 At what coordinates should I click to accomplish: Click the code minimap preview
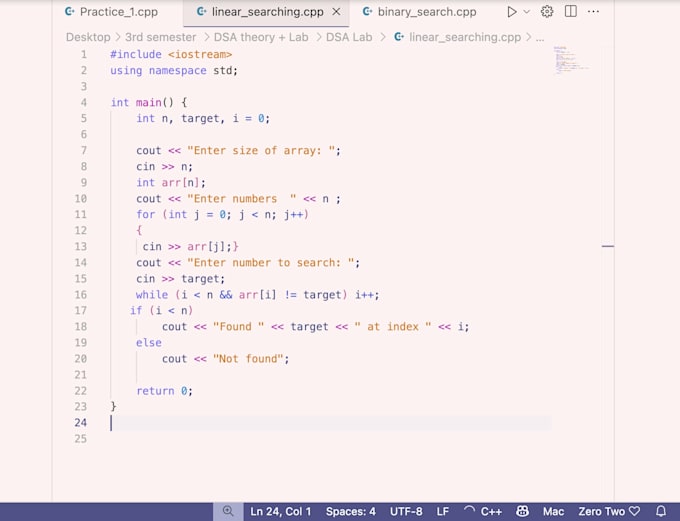tap(570, 60)
